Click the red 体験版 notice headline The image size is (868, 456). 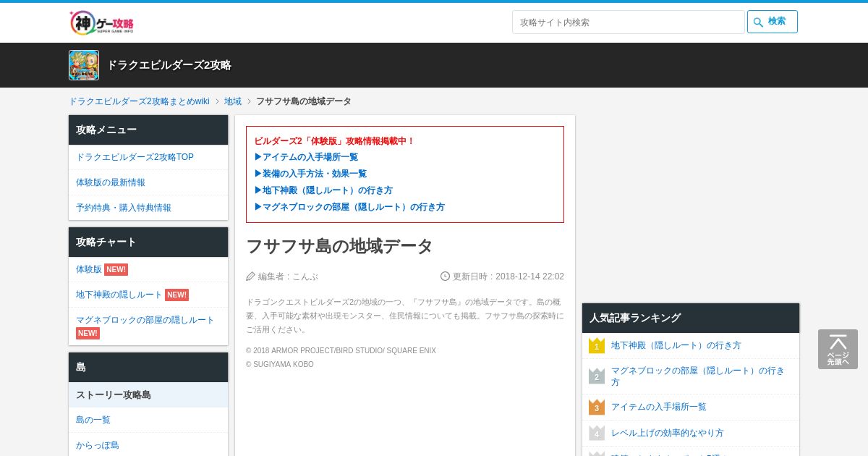tap(334, 141)
